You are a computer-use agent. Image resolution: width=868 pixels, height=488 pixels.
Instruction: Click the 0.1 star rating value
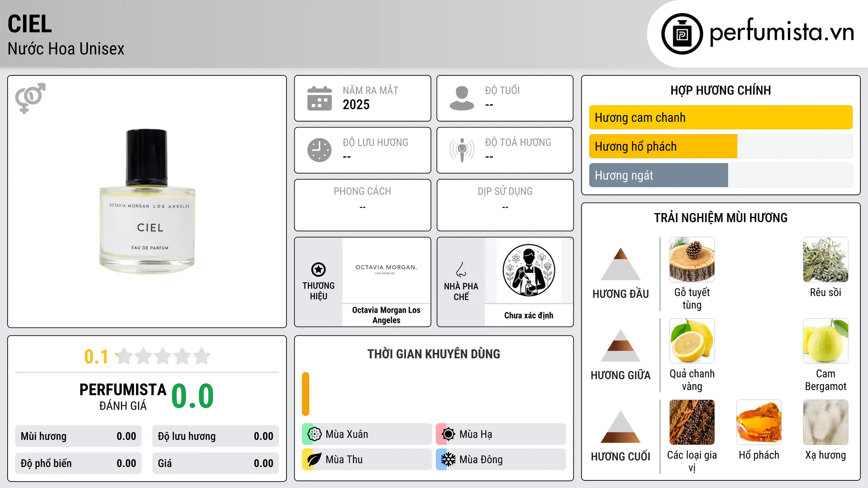click(x=96, y=357)
